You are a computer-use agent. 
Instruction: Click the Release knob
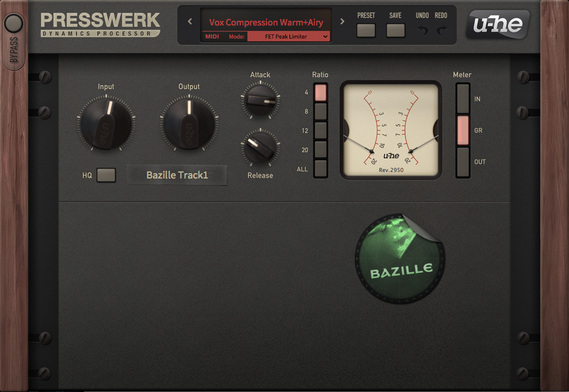coord(260,148)
